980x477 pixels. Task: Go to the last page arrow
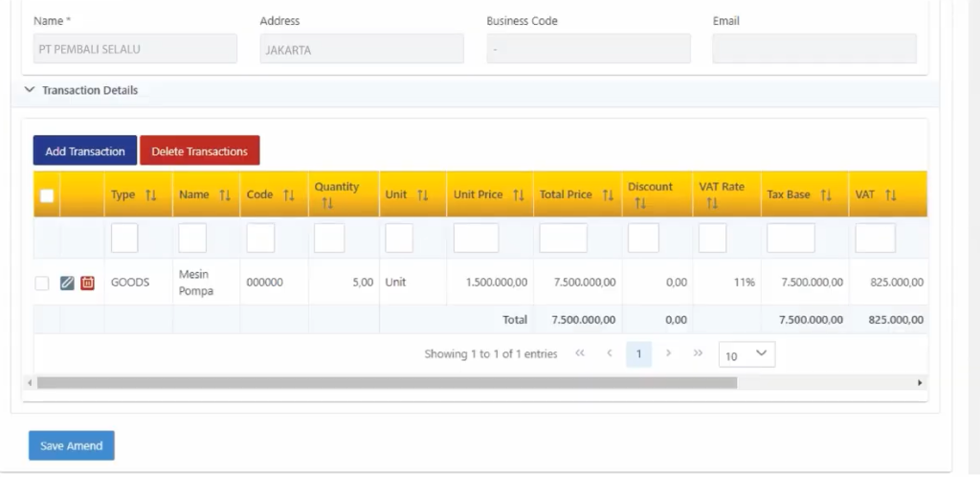click(698, 353)
